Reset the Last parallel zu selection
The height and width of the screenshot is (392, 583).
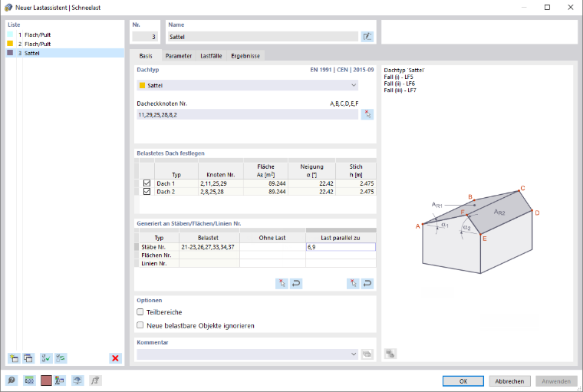click(367, 283)
